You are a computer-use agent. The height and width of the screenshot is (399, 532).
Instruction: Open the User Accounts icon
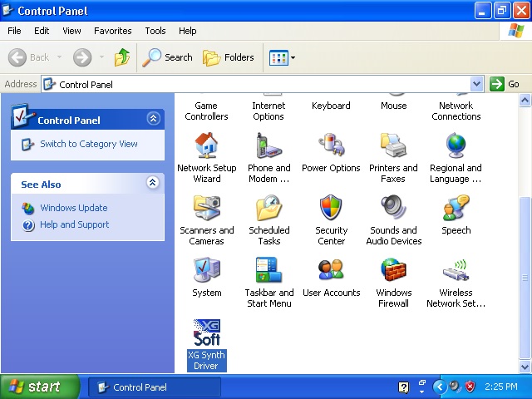coord(331,271)
